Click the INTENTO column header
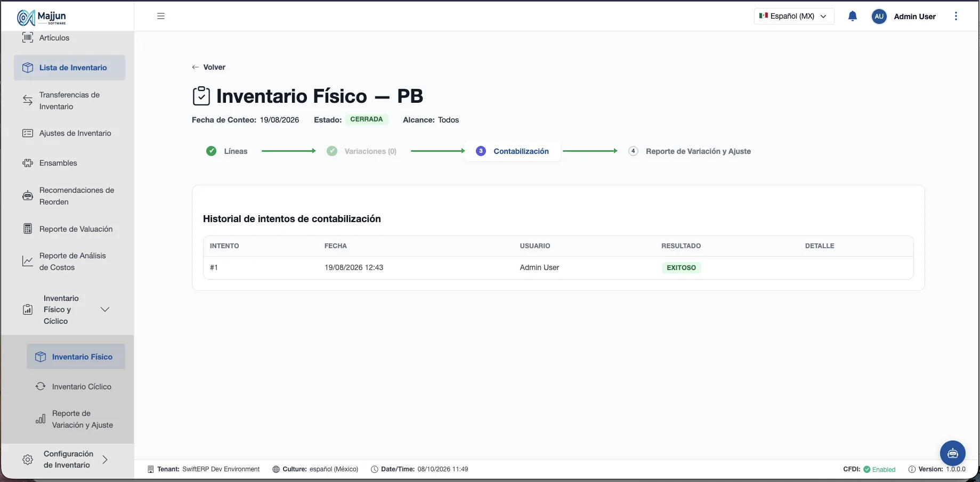This screenshot has width=980, height=482. tap(224, 246)
